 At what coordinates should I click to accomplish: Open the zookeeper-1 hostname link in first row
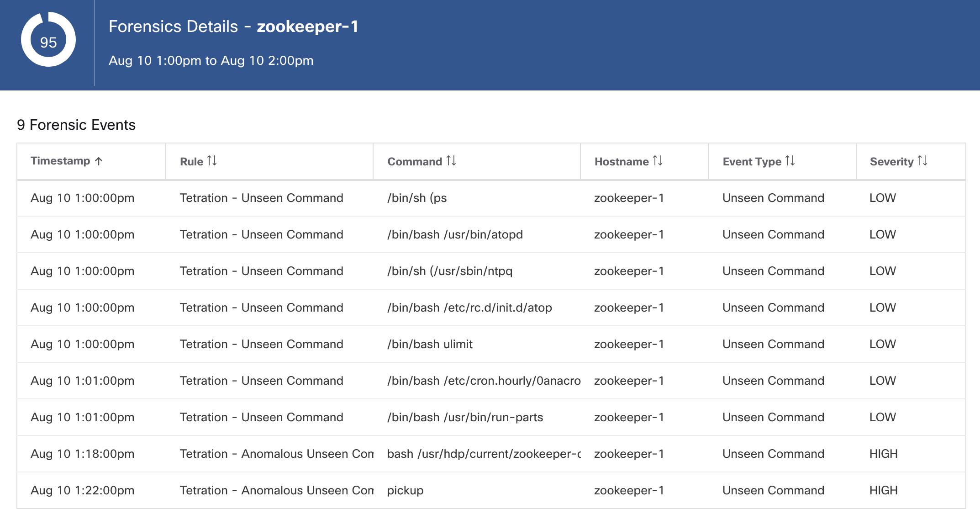coord(629,198)
